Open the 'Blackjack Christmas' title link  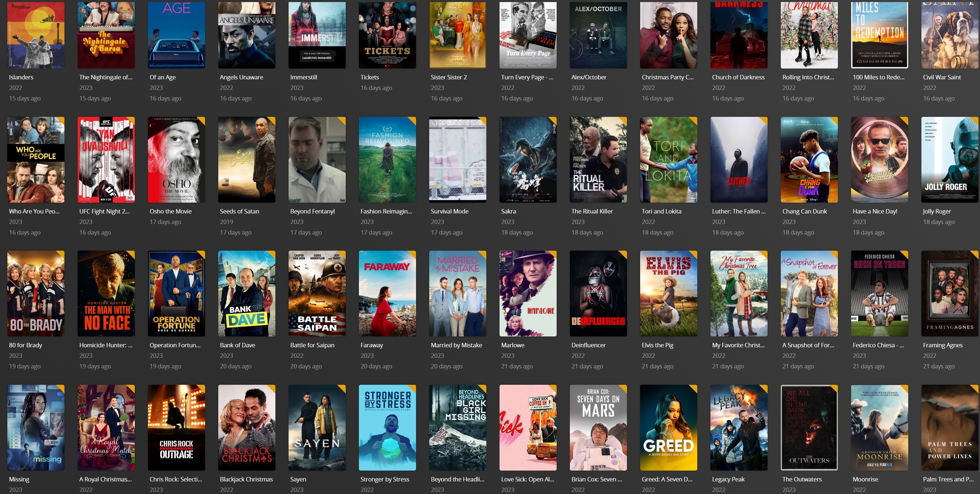[x=246, y=480]
